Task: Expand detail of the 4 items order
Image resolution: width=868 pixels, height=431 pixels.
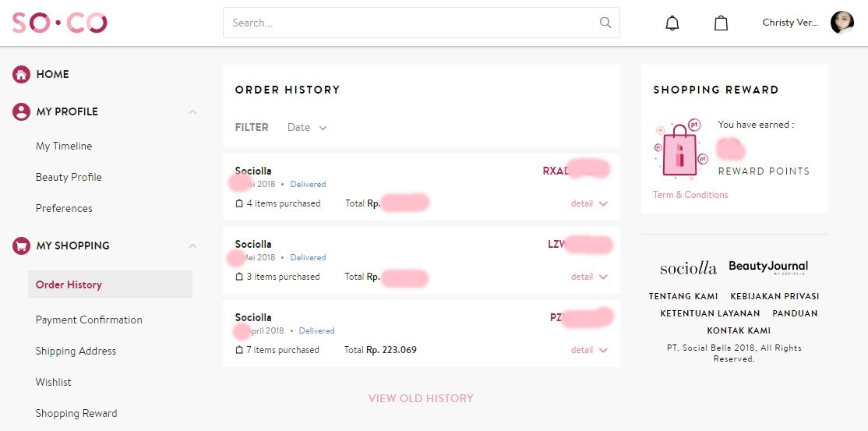Action: tap(588, 203)
